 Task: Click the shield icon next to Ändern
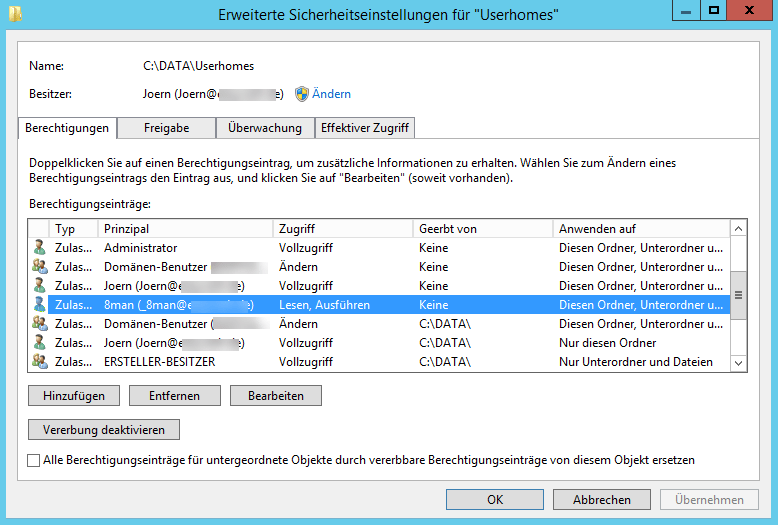click(301, 94)
